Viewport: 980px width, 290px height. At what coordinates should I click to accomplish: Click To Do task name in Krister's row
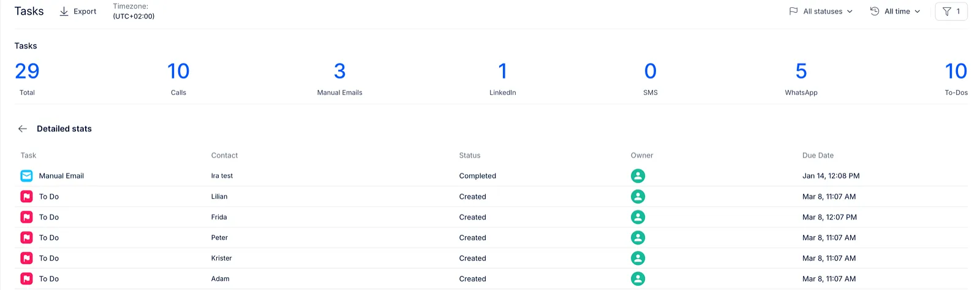pos(49,258)
